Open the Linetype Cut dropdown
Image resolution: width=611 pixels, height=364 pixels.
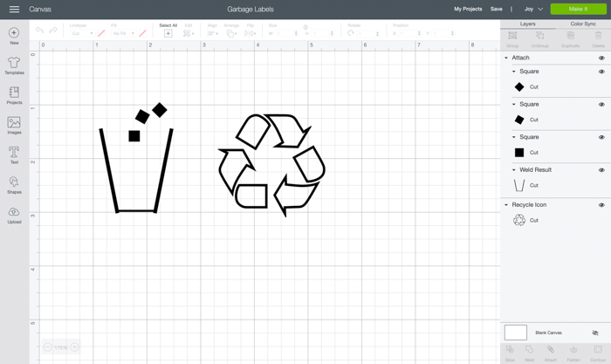click(x=82, y=33)
